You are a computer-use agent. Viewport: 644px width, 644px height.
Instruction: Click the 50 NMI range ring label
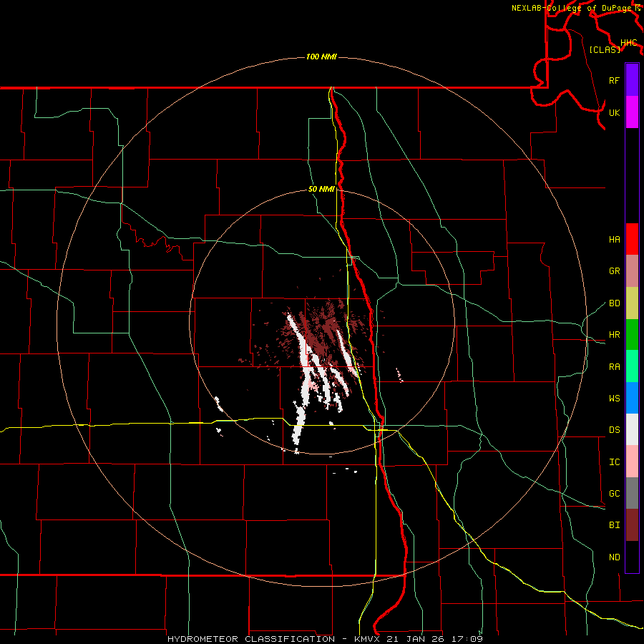pyautogui.click(x=321, y=189)
